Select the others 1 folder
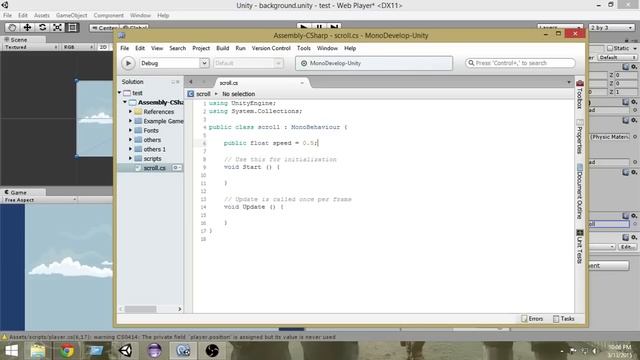Viewport: 640px width, 360px height. pyautogui.click(x=154, y=149)
